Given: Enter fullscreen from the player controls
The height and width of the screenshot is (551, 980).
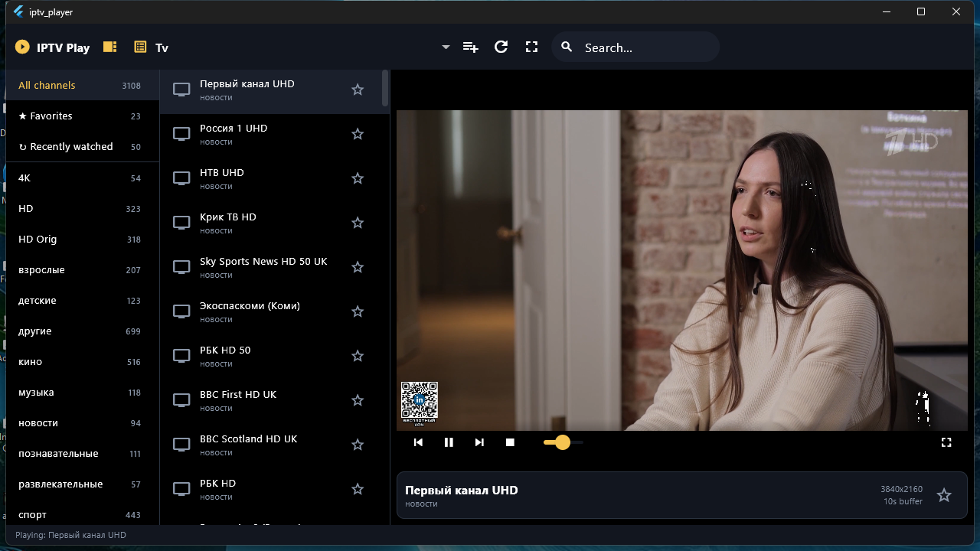Looking at the screenshot, I should pyautogui.click(x=946, y=442).
